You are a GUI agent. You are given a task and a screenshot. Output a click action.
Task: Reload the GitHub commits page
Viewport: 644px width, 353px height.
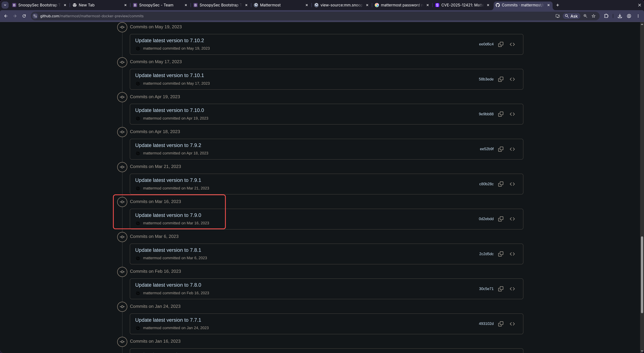point(24,16)
